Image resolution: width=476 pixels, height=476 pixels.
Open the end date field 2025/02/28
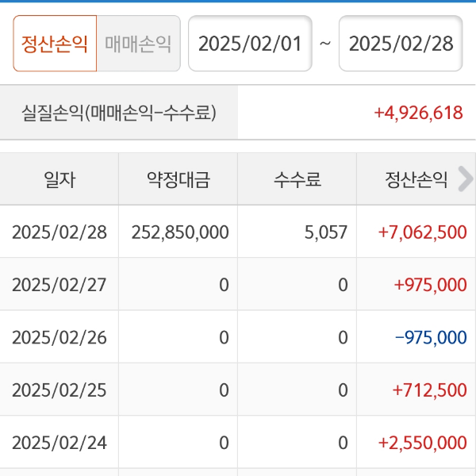pyautogui.click(x=401, y=44)
